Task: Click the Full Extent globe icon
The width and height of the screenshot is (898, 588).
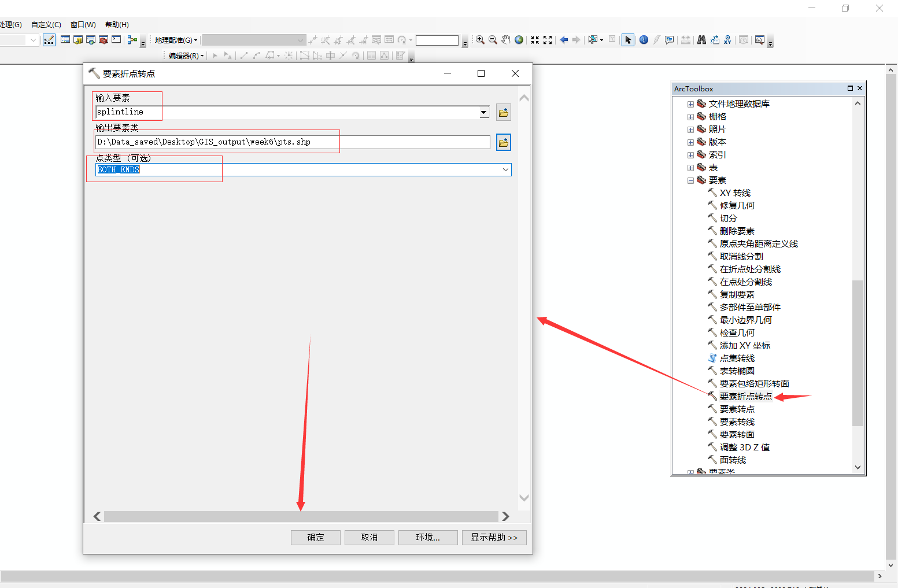Action: (519, 40)
